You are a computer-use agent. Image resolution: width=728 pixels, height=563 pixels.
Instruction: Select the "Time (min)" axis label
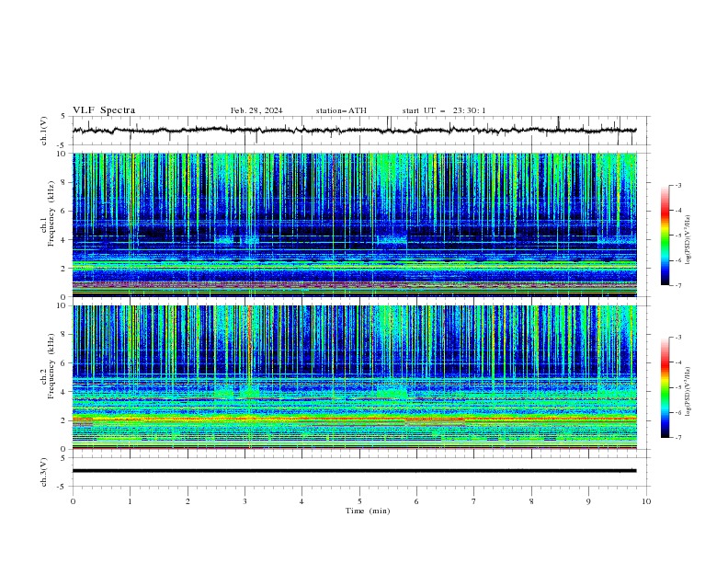point(368,511)
